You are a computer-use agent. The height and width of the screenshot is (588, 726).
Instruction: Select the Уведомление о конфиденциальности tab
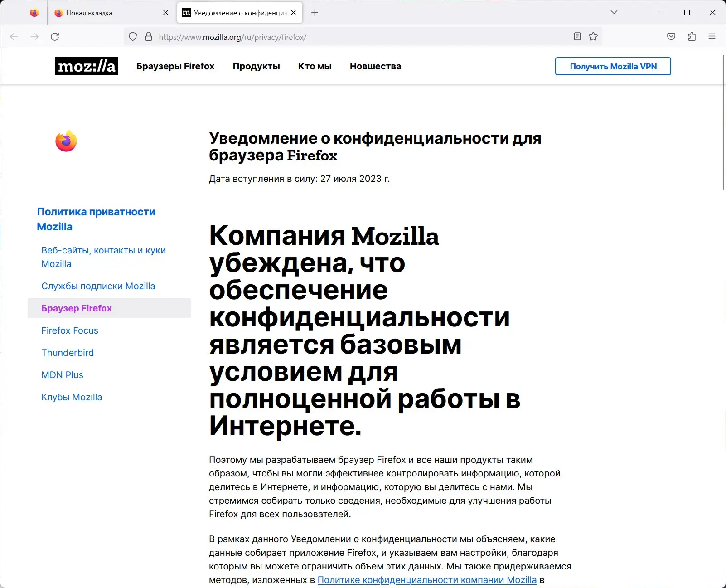click(x=240, y=13)
